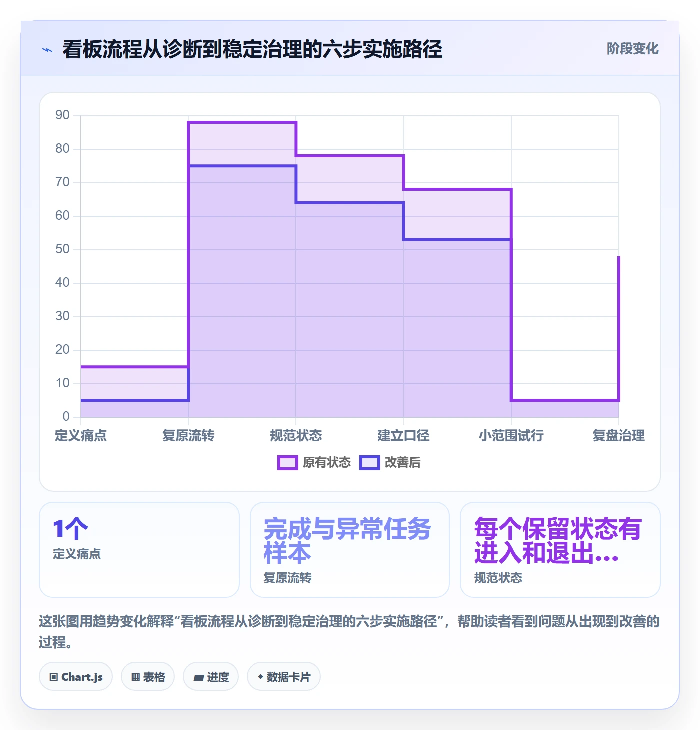
Task: Open the 完成与异常任务样本 data card
Action: [350, 550]
